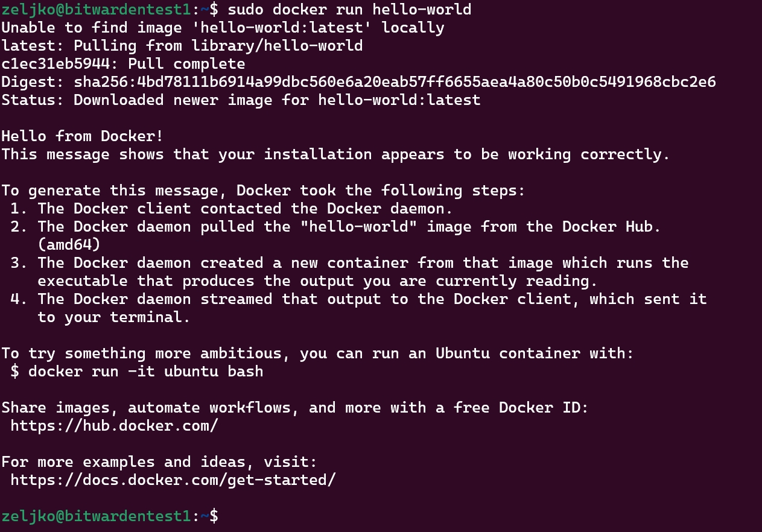The width and height of the screenshot is (762, 532).
Task: Click the 'To try something more ambitious' line
Action: tap(318, 353)
